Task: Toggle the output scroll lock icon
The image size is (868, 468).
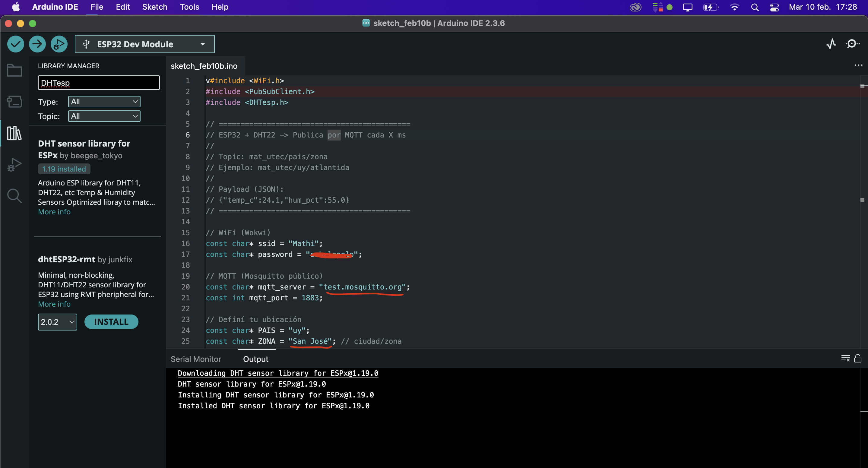Action: [x=858, y=359]
